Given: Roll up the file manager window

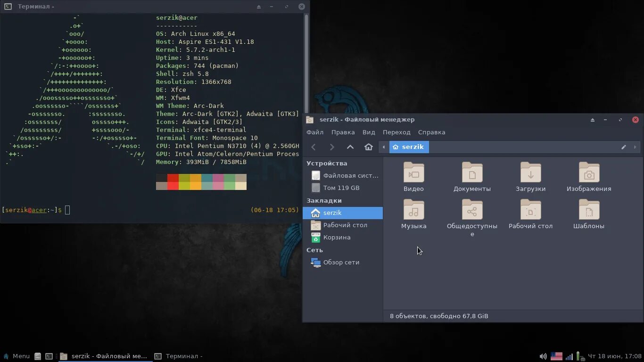Looking at the screenshot, I should tap(593, 120).
